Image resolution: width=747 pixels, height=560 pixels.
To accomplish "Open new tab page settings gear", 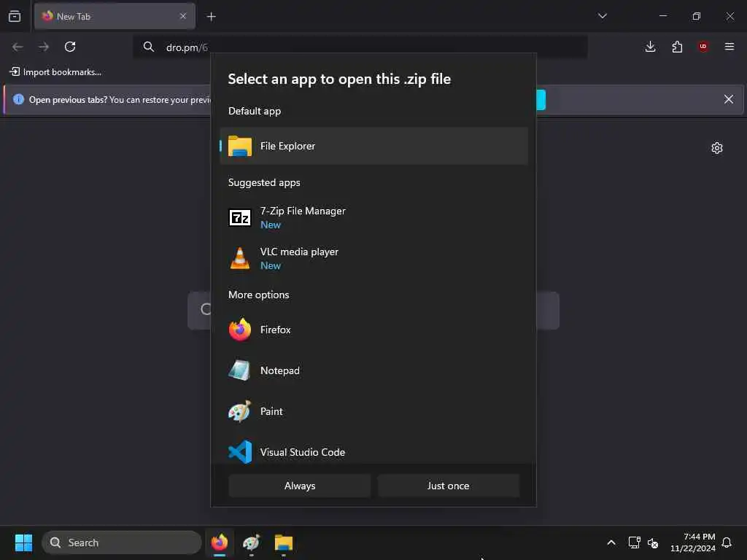I will tap(717, 148).
